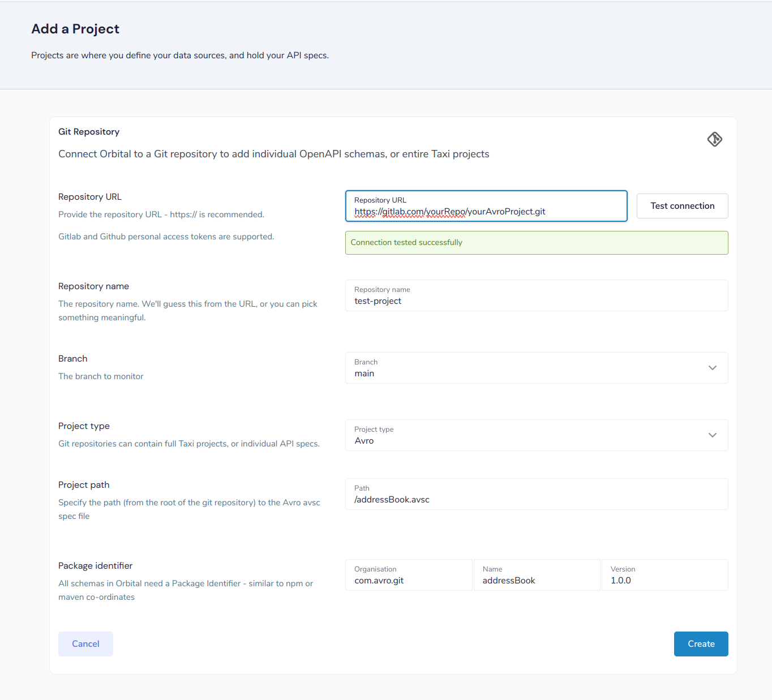Cancel adding the project
The height and width of the screenshot is (700, 772).
[x=85, y=644]
